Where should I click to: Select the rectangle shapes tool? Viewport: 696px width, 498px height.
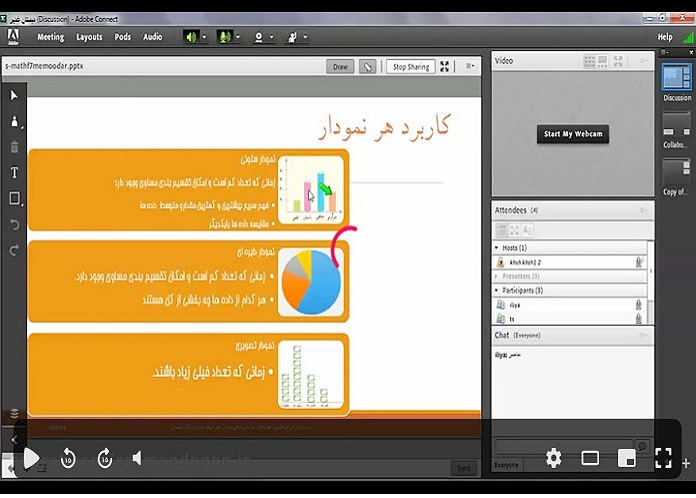point(14,198)
